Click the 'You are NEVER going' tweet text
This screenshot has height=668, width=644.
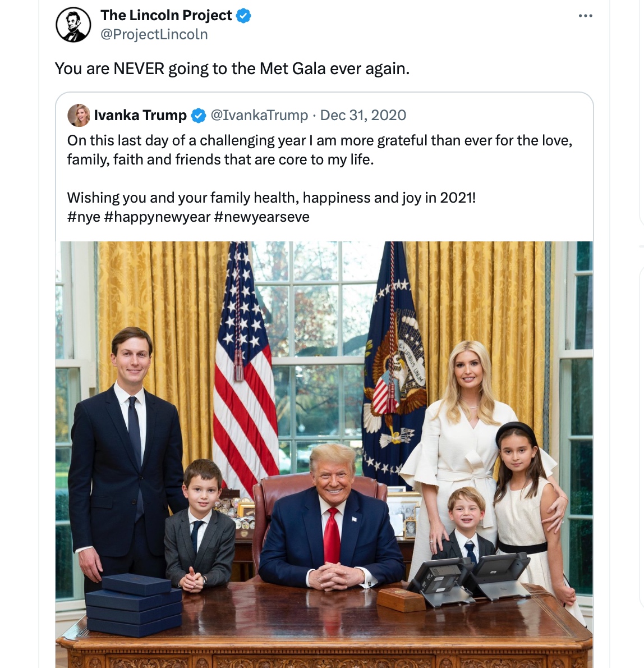tap(232, 68)
